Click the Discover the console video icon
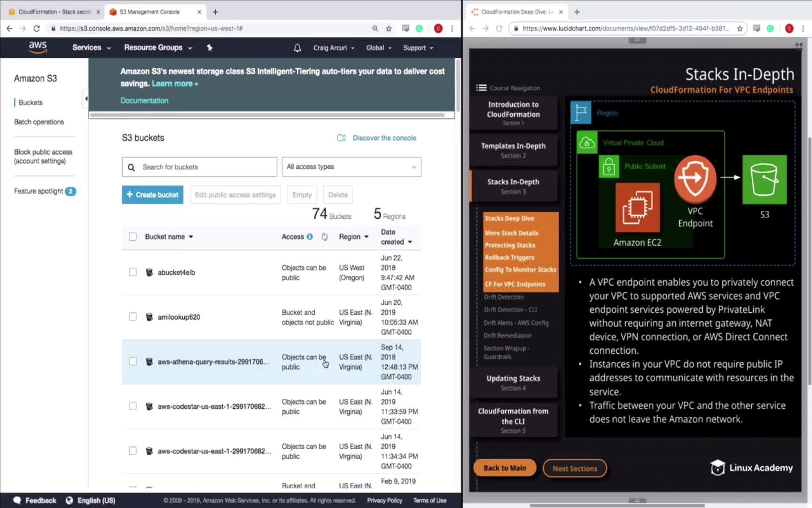 [x=342, y=138]
